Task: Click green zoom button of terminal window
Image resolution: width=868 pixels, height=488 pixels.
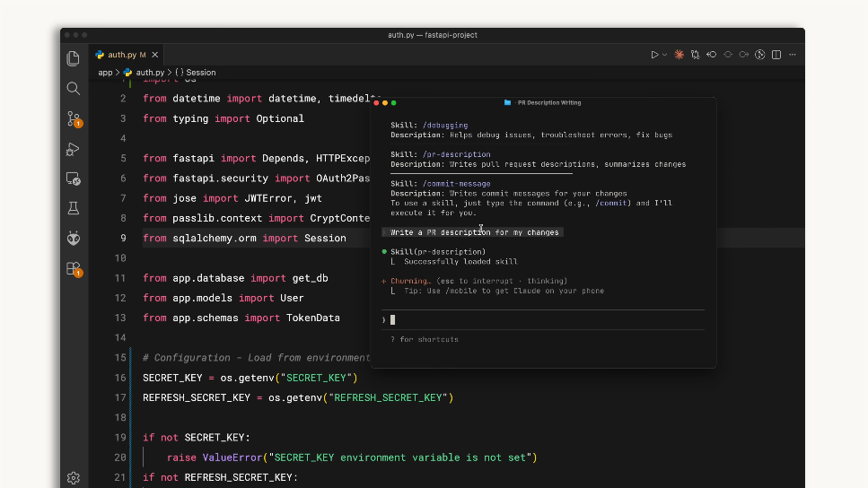Action: [x=393, y=103]
